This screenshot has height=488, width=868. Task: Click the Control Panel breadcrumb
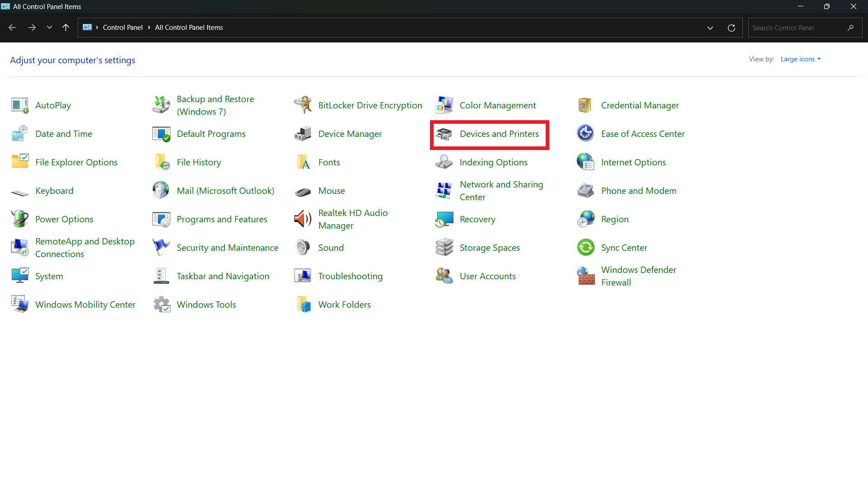(x=123, y=28)
